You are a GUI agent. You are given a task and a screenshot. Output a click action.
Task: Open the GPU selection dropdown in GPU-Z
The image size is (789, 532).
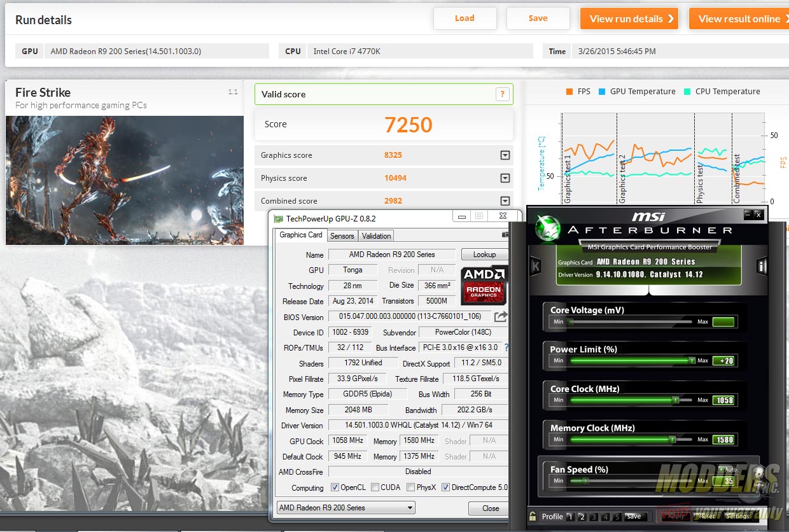coord(346,507)
